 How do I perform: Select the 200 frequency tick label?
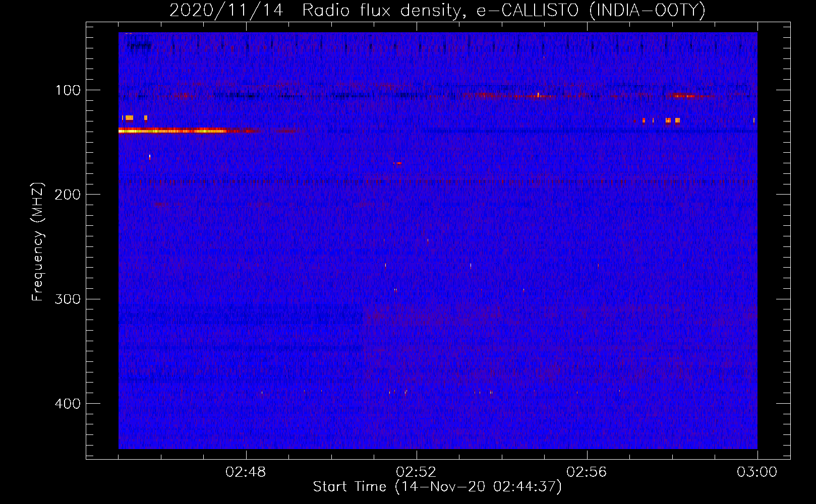(68, 195)
